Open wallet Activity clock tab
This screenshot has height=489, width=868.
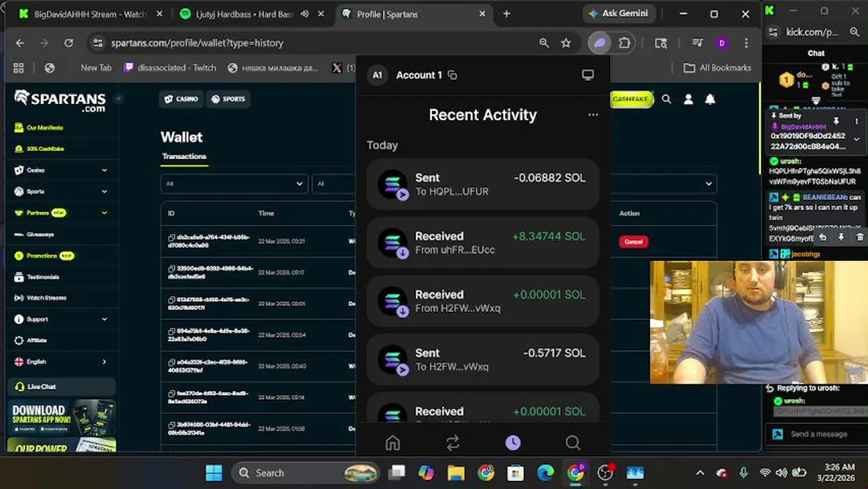[513, 443]
